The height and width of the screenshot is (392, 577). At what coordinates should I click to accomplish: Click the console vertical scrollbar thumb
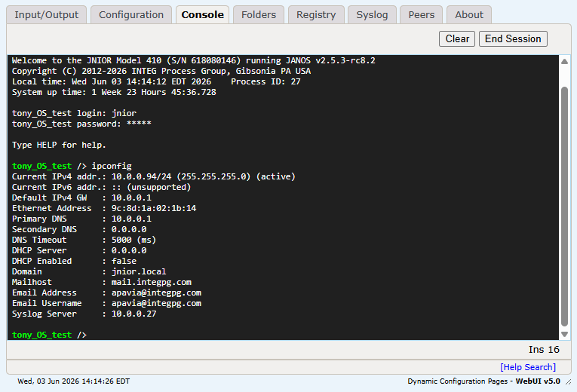tap(564, 207)
